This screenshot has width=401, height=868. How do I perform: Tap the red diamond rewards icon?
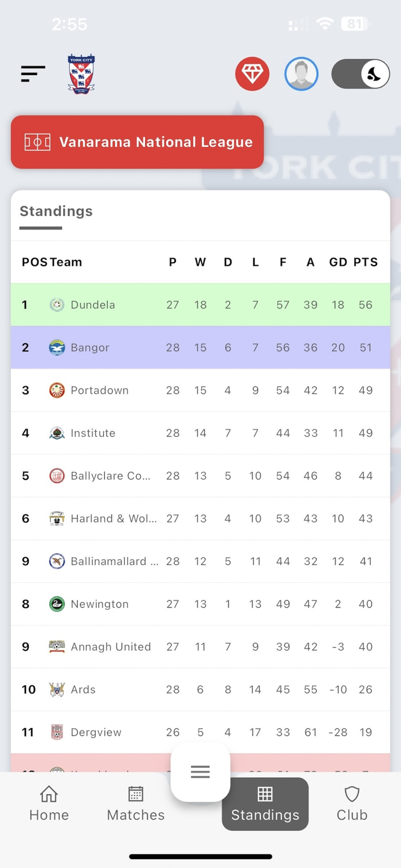coord(252,73)
